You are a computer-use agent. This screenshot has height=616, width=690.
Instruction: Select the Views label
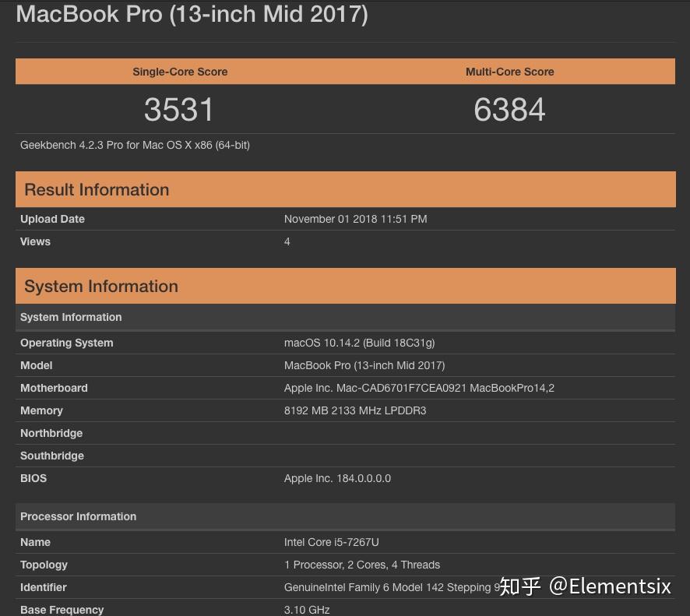tap(35, 241)
